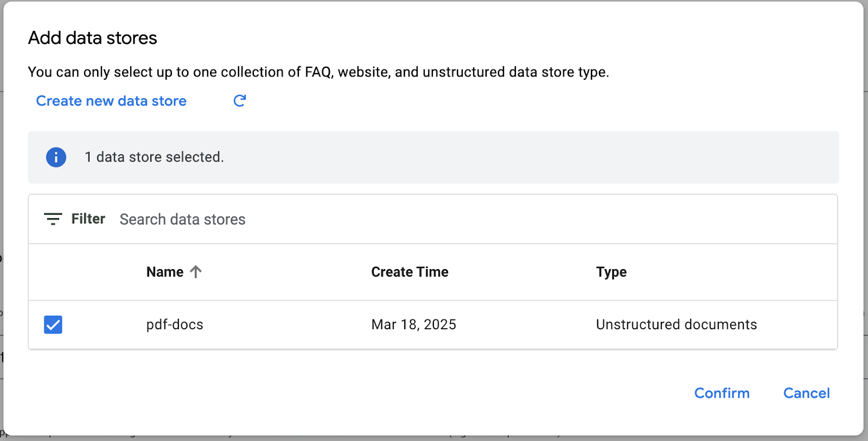Select the pdf-docs data store name
Image resolution: width=868 pixels, height=441 pixels.
[x=175, y=324]
